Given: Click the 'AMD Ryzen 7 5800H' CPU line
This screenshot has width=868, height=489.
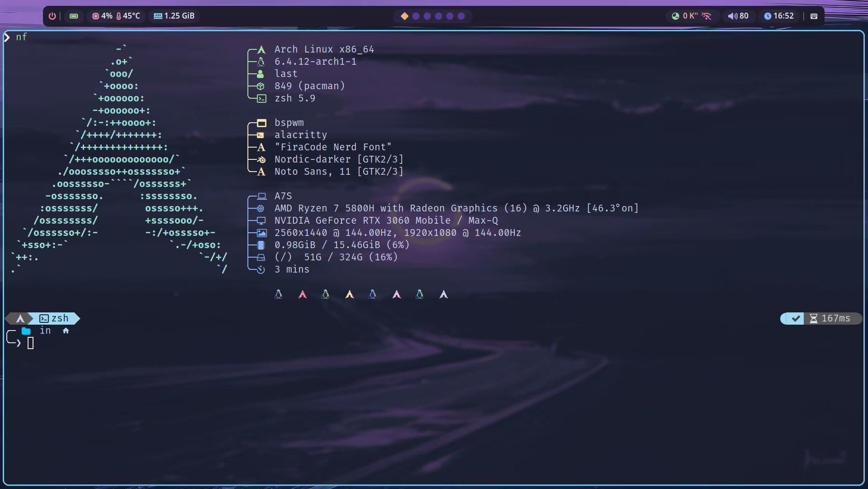Looking at the screenshot, I should pyautogui.click(x=456, y=208).
